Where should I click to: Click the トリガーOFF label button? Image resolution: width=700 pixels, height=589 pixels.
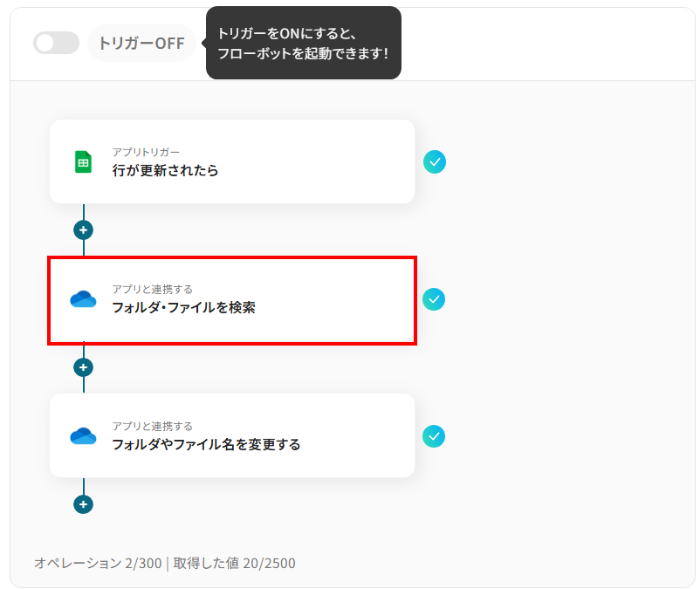tap(141, 43)
